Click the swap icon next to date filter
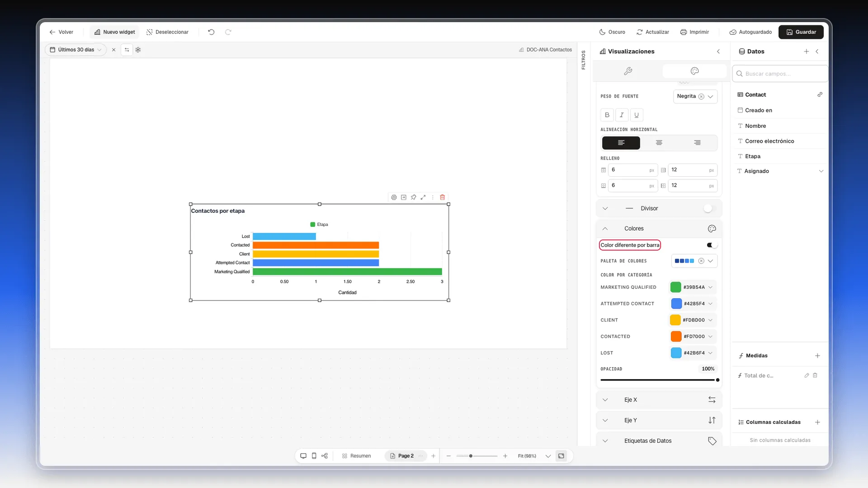The image size is (868, 488). [x=127, y=50]
